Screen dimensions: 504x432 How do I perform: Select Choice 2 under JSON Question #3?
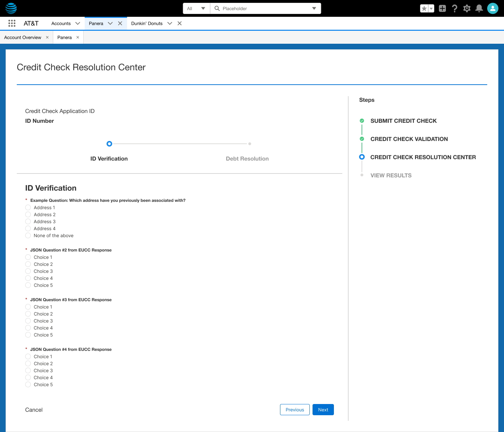(28, 314)
